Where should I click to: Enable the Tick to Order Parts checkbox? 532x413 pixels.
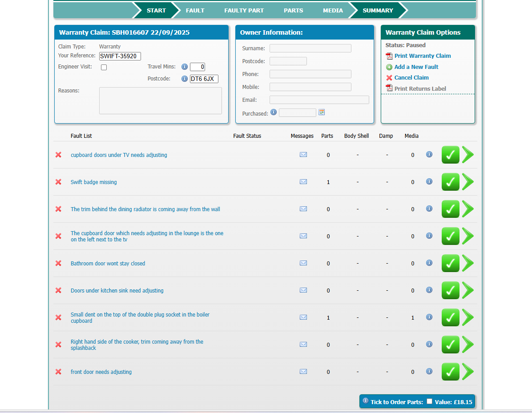pyautogui.click(x=429, y=401)
